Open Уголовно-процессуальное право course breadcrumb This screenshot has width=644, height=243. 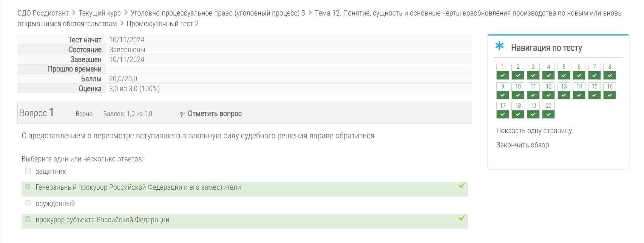point(218,13)
